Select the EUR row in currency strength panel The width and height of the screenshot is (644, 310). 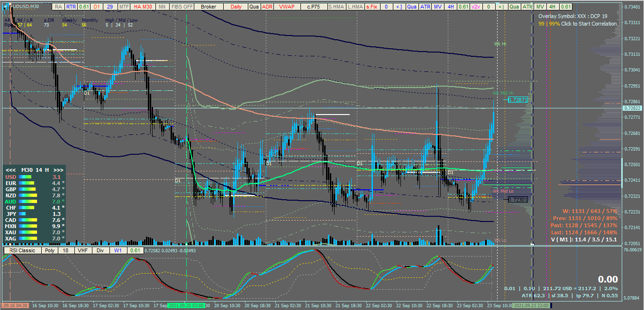pyautogui.click(x=34, y=183)
